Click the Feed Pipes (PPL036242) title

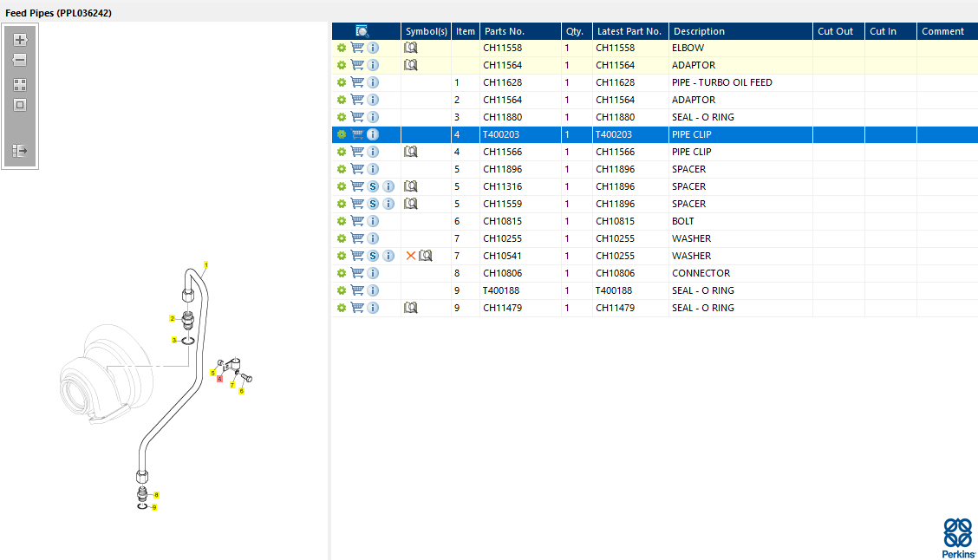click(59, 12)
